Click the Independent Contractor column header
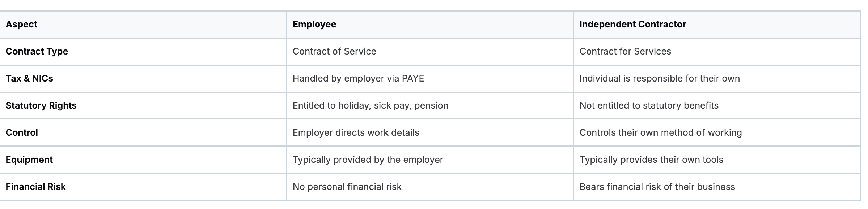The image size is (868, 209). [632, 24]
